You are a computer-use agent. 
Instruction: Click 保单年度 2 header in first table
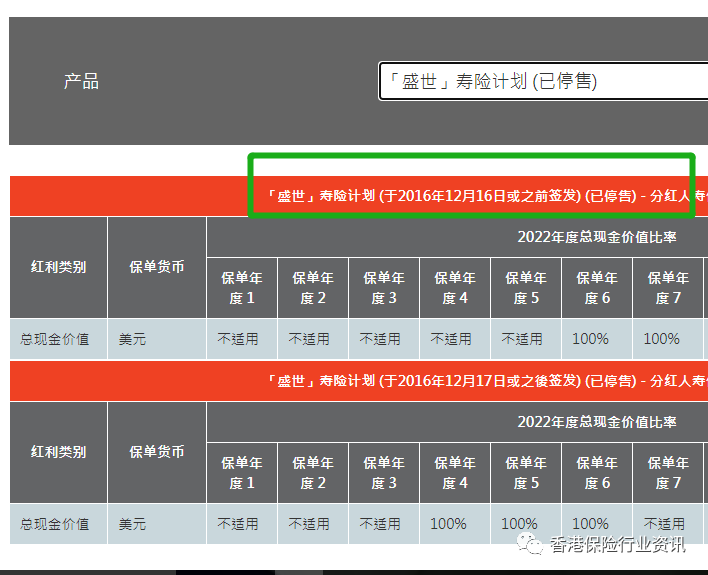tap(313, 288)
